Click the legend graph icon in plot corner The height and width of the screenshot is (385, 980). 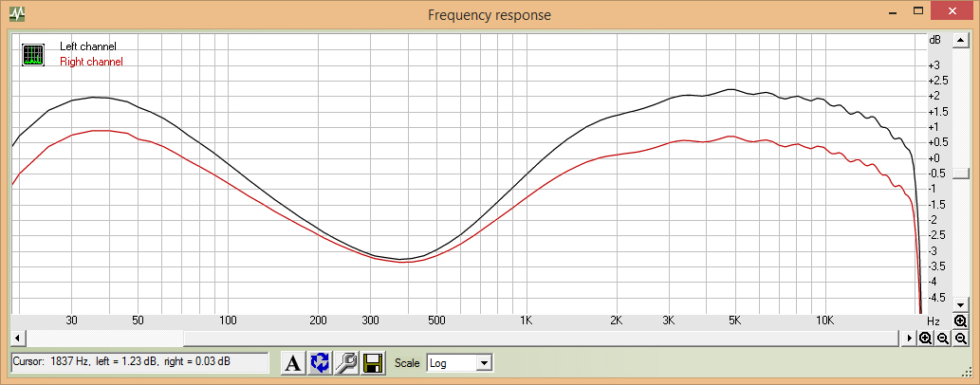(x=33, y=54)
